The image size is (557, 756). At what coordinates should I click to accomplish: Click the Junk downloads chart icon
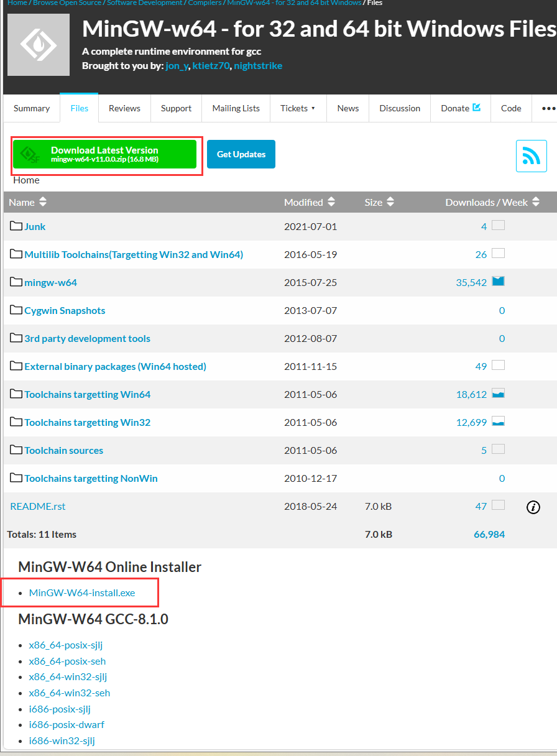(498, 226)
